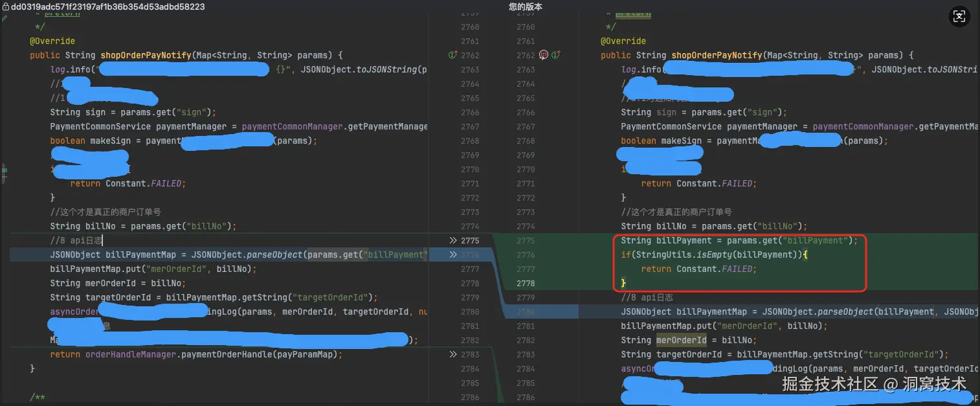Click String targetOrderId line in your version
980x406 pixels.
point(785,354)
